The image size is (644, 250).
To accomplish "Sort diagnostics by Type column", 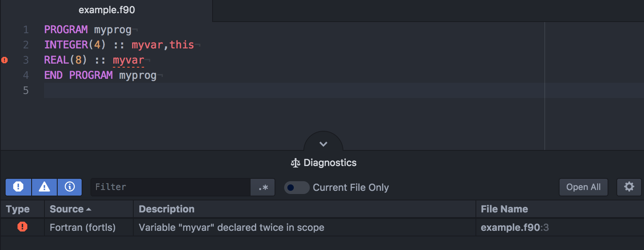I will click(x=22, y=209).
